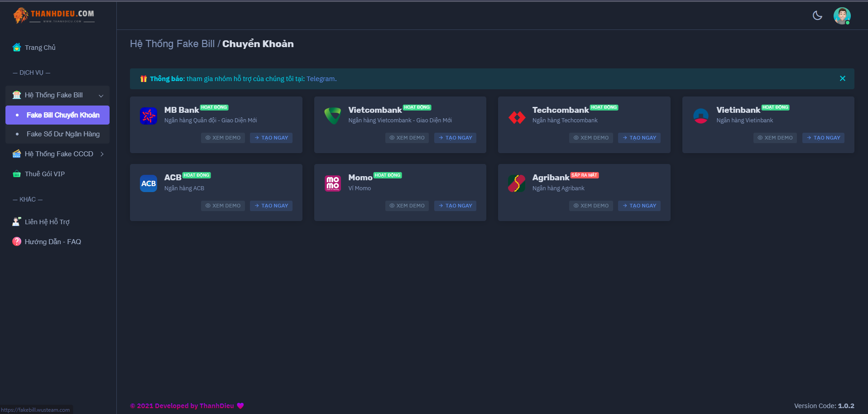Viewport: 868px width, 414px height.
Task: Click the Momo wallet logo icon
Action: pos(333,183)
